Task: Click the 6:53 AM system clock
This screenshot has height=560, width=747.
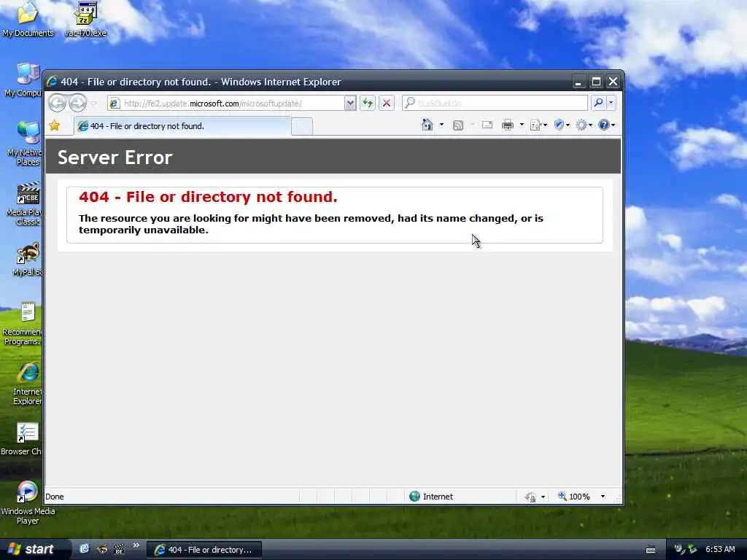Action: [720, 549]
